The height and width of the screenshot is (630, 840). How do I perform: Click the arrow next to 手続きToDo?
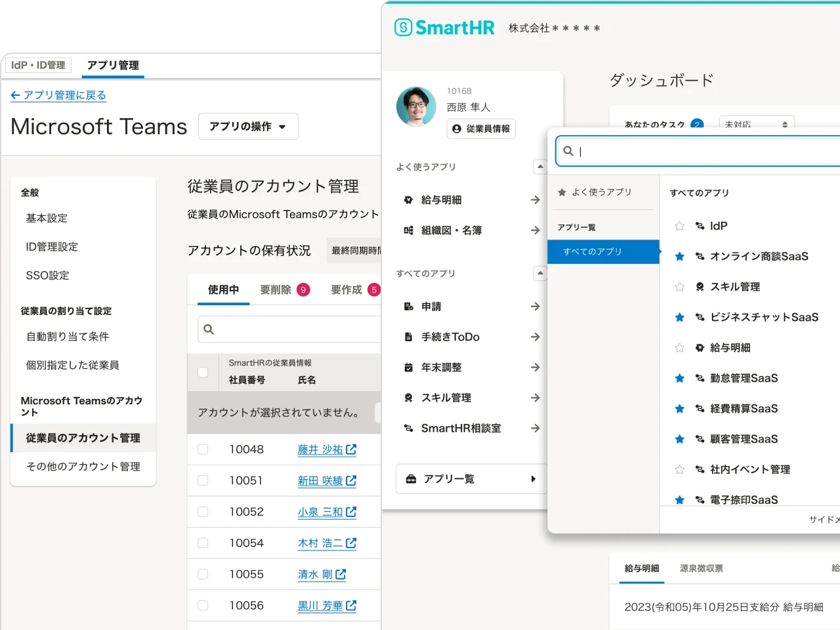535,337
